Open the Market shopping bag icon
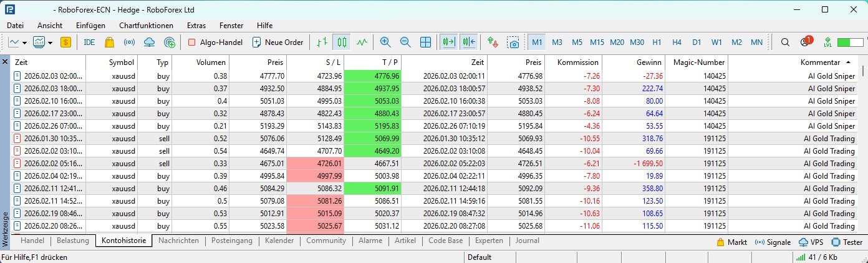 click(x=109, y=42)
